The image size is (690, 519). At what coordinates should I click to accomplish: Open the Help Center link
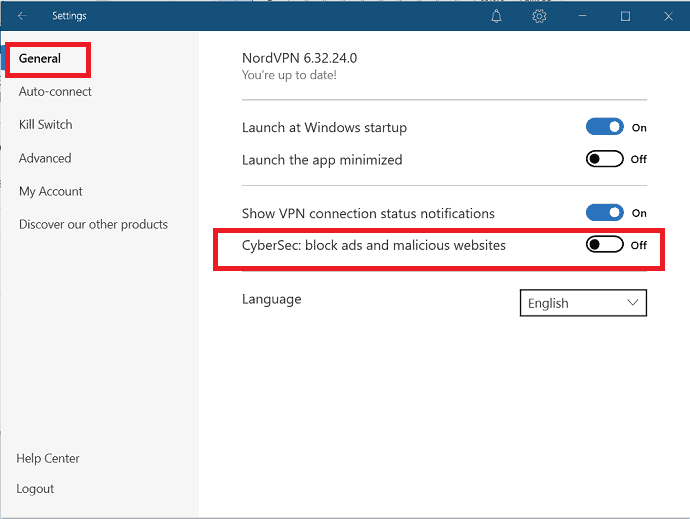click(x=48, y=458)
